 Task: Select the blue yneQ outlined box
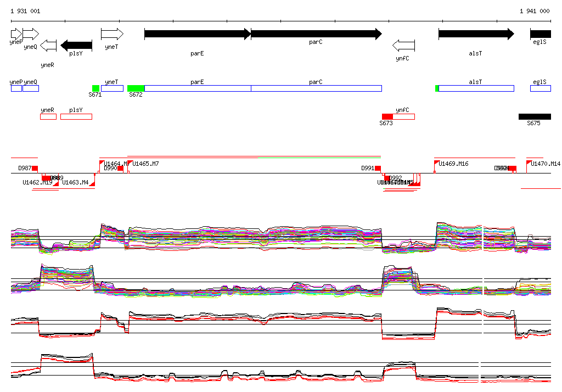[x=31, y=88]
